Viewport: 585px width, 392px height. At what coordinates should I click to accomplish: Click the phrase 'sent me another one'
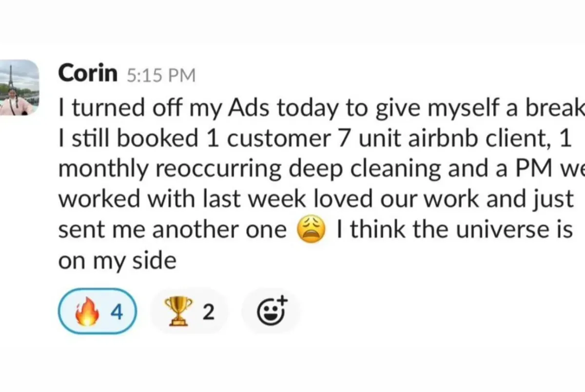coord(173,230)
